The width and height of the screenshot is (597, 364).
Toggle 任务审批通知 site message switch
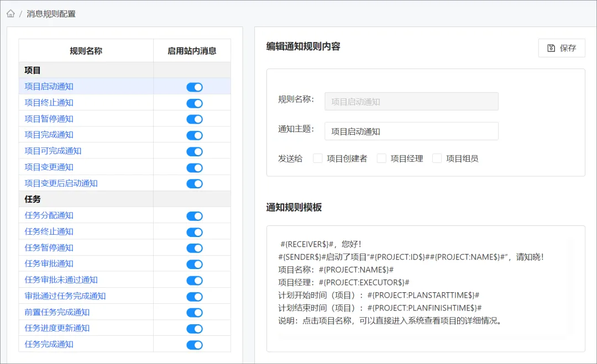pos(195,265)
